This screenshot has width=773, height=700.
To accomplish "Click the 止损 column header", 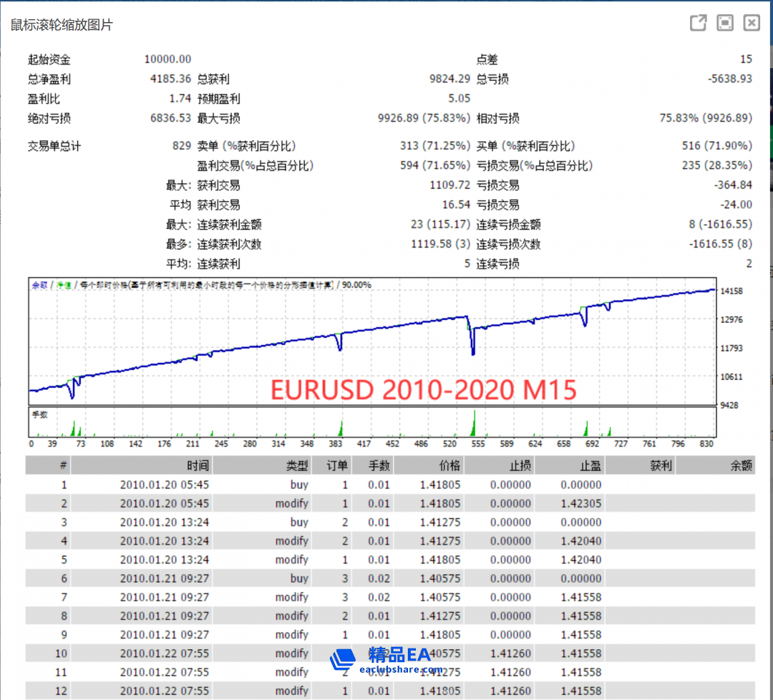I will [520, 466].
